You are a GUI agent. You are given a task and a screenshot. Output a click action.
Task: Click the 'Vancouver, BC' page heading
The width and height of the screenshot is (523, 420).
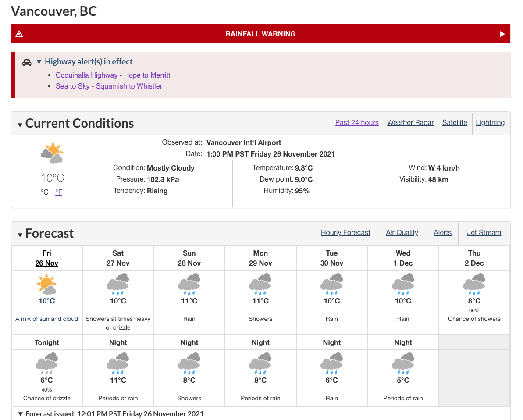tap(53, 11)
